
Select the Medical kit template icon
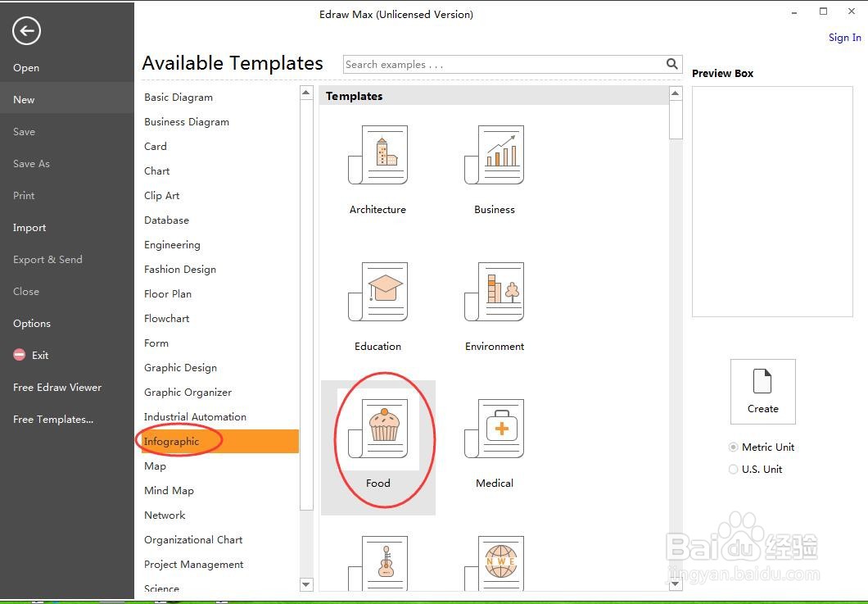coord(495,429)
